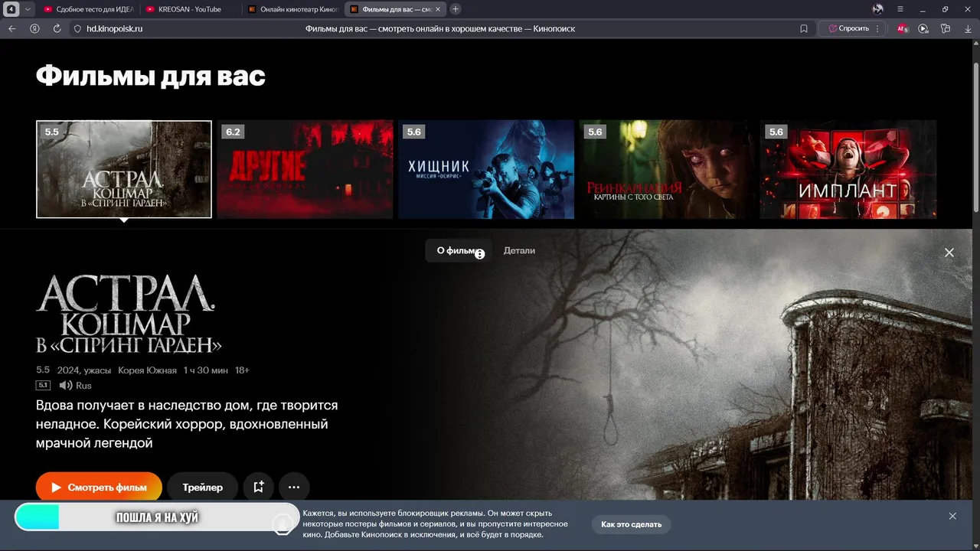
Task: Open the options dots next to Спросить
Action: tap(877, 28)
